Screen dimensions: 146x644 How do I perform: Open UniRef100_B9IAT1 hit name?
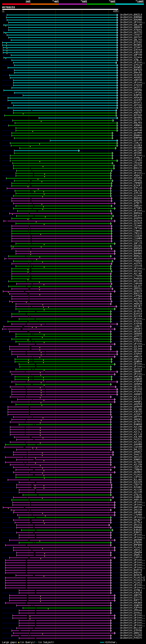(131, 103)
